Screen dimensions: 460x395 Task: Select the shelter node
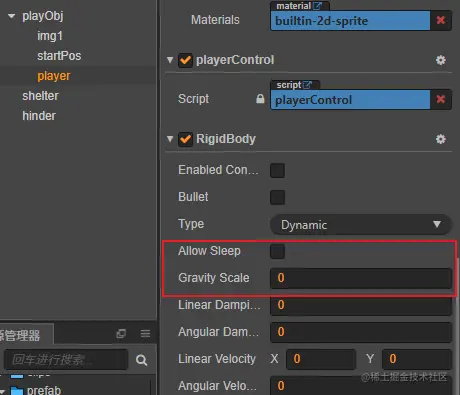(40, 96)
